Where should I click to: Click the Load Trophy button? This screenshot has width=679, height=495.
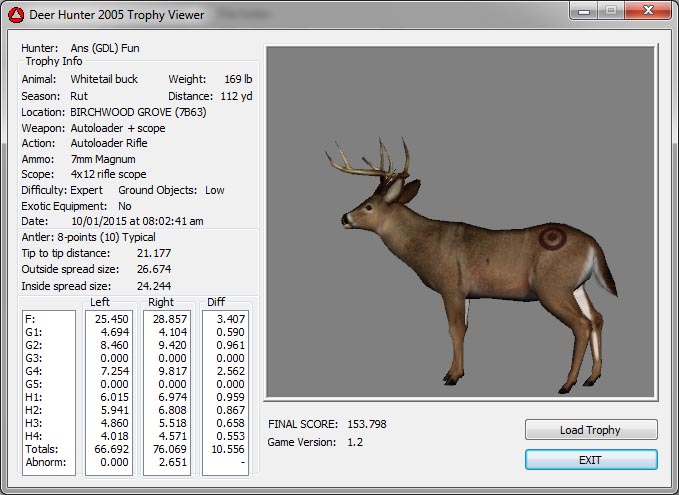coord(590,430)
